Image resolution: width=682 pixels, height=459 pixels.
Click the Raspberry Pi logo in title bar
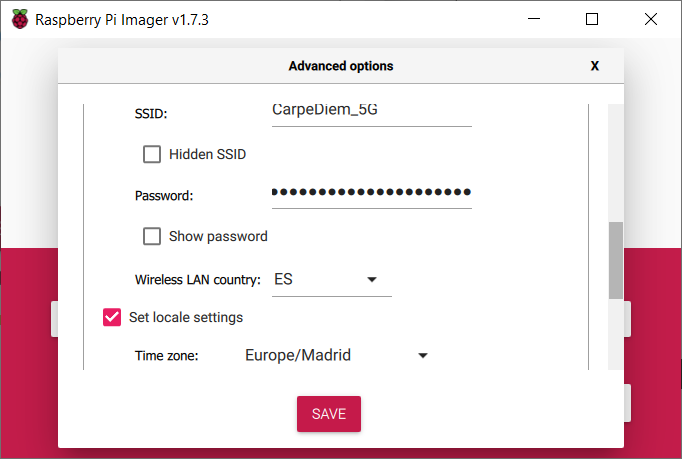(x=20, y=20)
